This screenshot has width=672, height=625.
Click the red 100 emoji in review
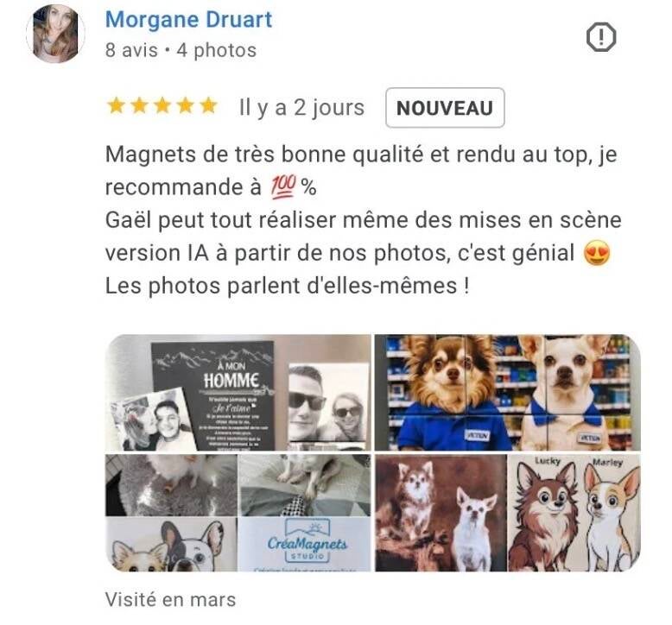coord(282,187)
